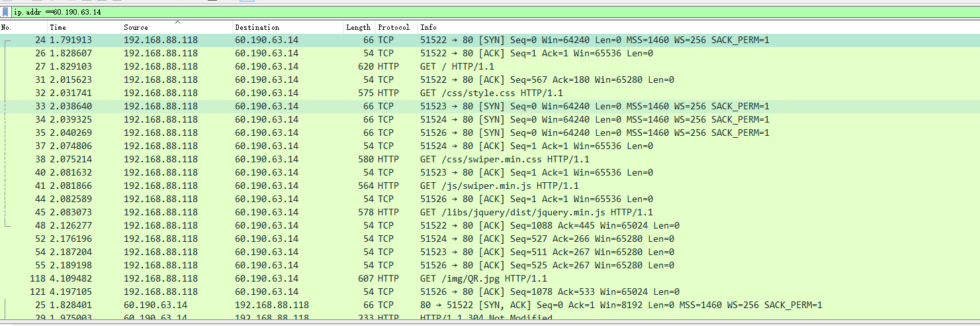Click the Destination column header
Viewport: 980px width, 326px height.
coord(289,27)
